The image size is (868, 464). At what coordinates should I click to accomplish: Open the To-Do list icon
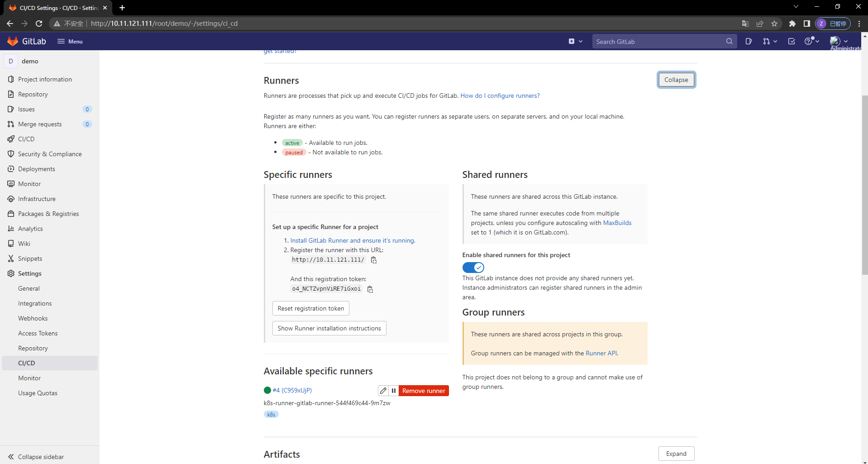pos(792,41)
